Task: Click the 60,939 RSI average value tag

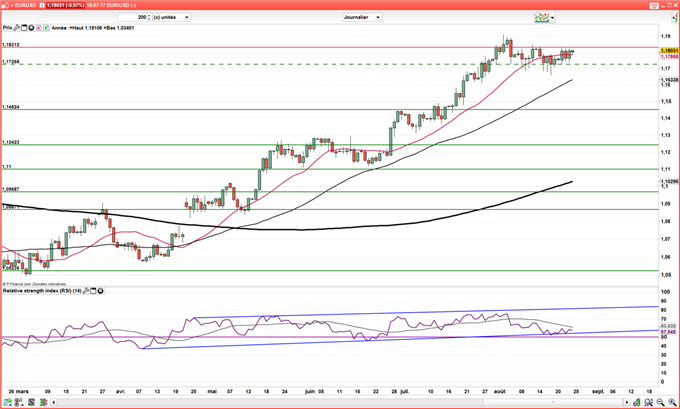Action: 668,326
